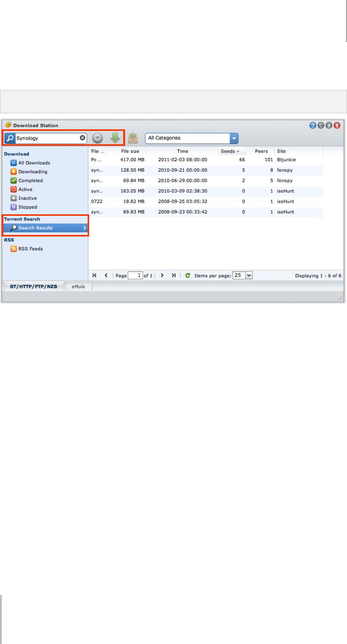Close the Download Station window
This screenshot has height=644, width=347.
pyautogui.click(x=337, y=125)
